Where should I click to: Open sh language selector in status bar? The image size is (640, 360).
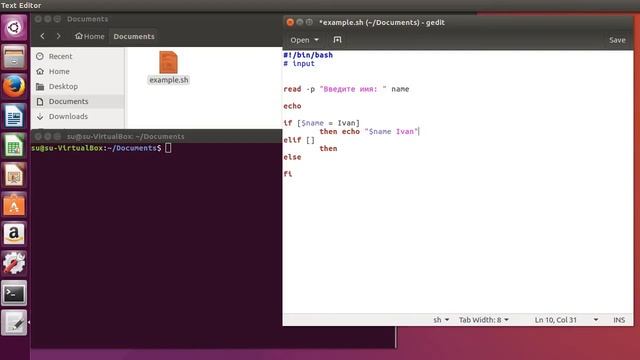click(441, 320)
